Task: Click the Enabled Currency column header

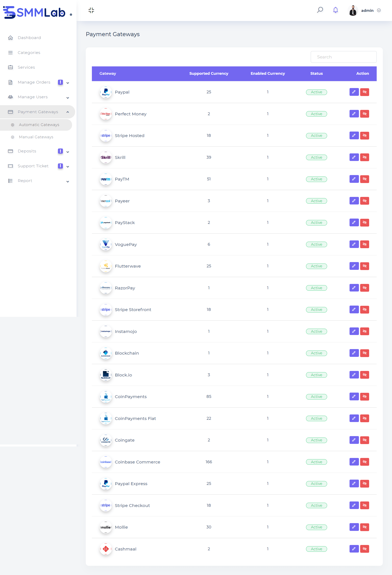Action: (268, 74)
